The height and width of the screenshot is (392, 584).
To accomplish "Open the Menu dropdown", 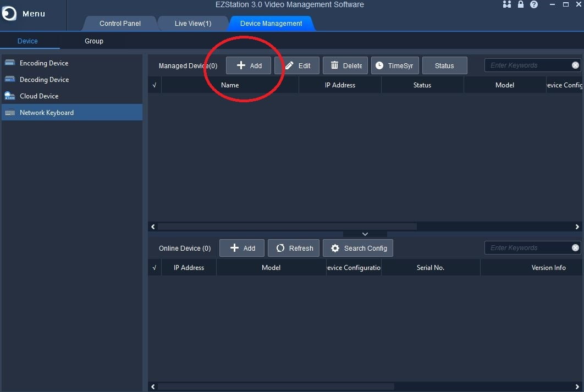I will click(x=33, y=13).
